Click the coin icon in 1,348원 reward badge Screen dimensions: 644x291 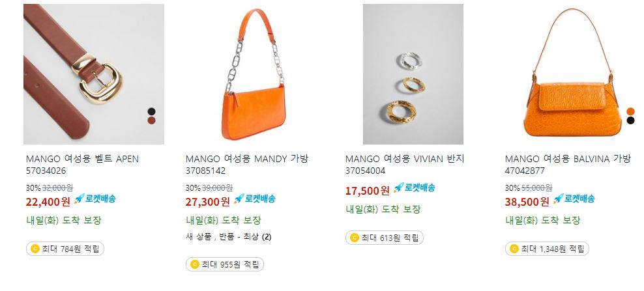[514, 249]
